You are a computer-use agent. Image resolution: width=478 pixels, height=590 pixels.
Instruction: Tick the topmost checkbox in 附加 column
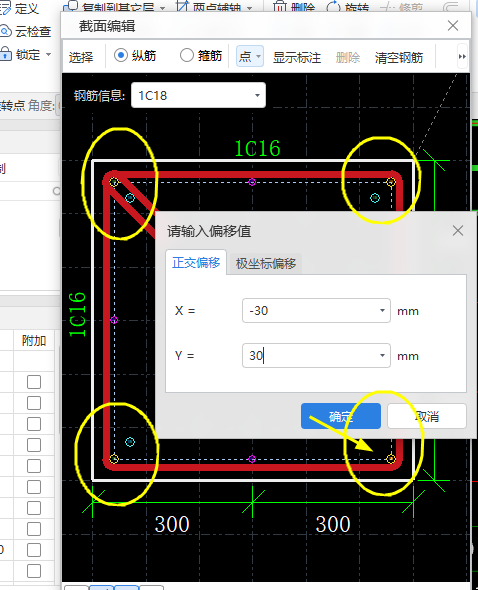click(x=34, y=382)
